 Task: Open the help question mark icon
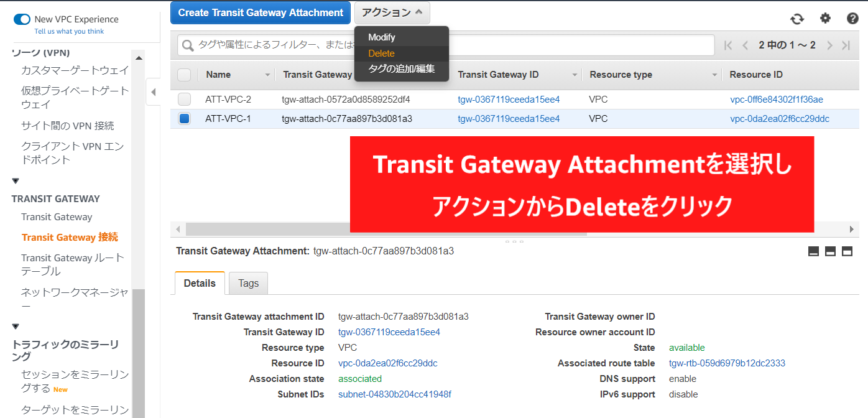(x=852, y=19)
